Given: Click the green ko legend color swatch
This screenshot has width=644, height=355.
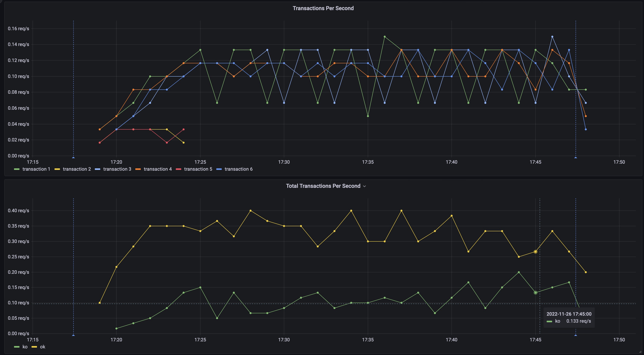Looking at the screenshot, I should 17,347.
